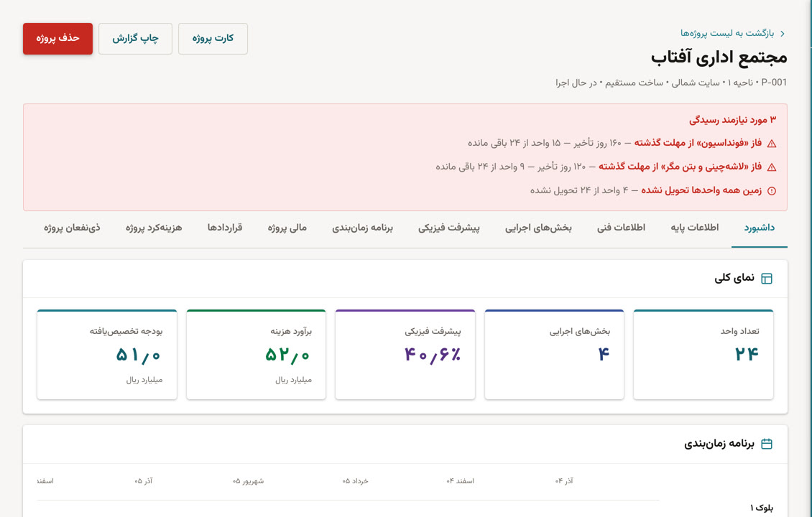Click میلیارد ریال unit under برآورد هزینه
The width and height of the screenshot is (812, 517).
[293, 380]
